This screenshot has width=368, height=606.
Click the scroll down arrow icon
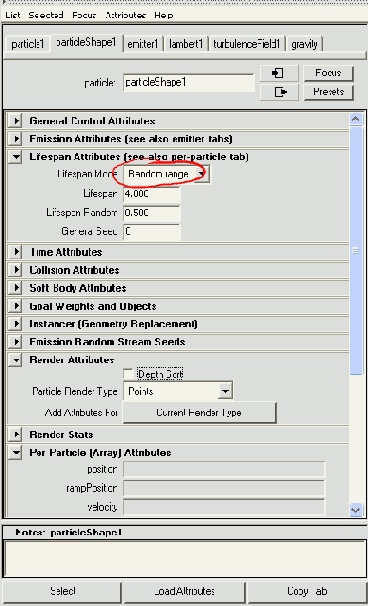[356, 510]
